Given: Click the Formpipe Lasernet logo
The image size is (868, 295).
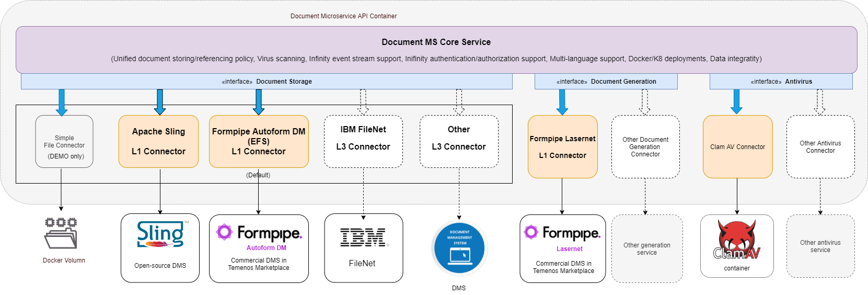Looking at the screenshot, I should pyautogui.click(x=562, y=232).
